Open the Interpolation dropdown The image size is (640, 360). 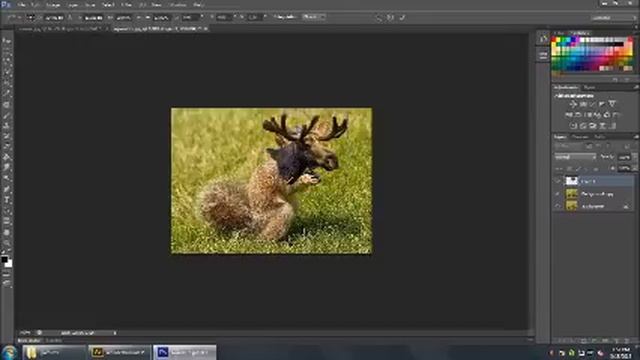tap(313, 17)
